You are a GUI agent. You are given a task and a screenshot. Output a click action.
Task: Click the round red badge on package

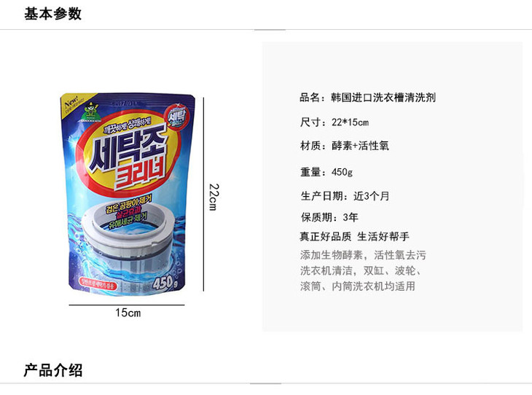176,117
